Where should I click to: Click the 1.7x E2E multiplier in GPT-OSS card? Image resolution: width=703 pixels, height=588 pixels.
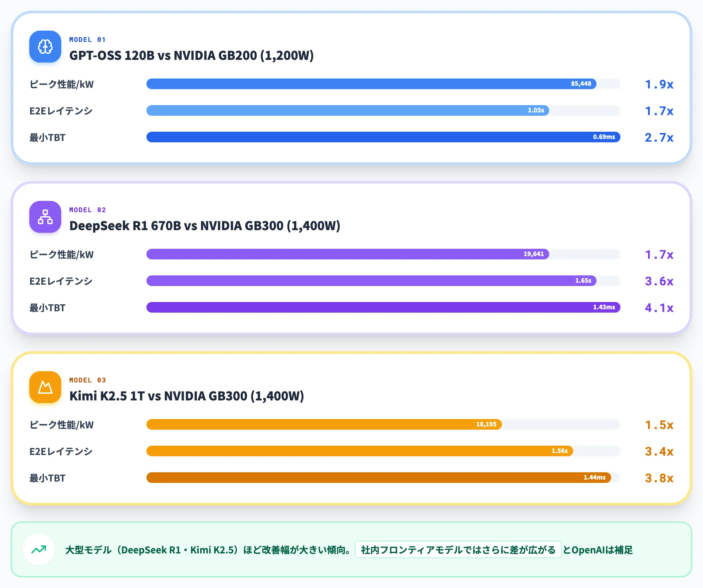coord(659,111)
